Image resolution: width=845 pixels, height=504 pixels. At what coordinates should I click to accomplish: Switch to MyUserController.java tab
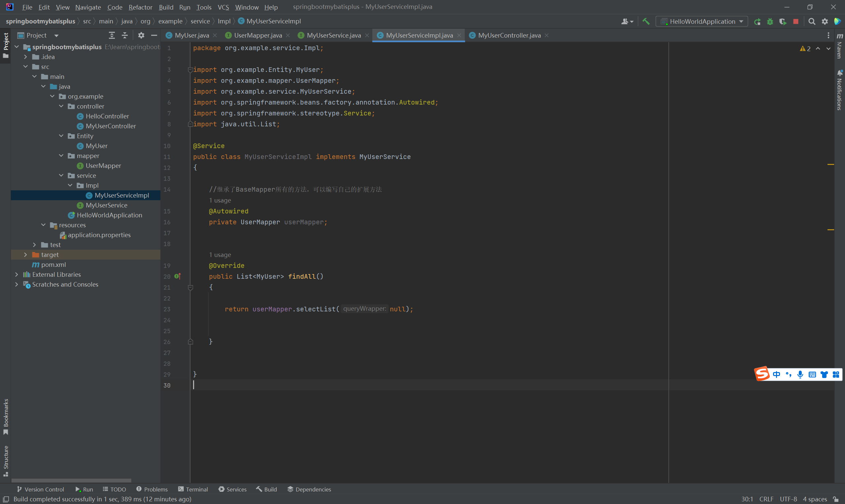pos(509,35)
